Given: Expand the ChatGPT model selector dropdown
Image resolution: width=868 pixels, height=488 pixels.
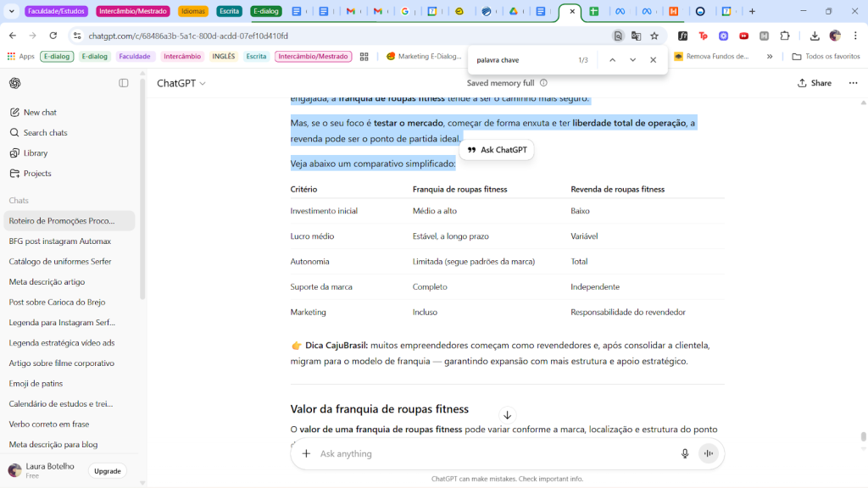Looking at the screenshot, I should click(181, 83).
